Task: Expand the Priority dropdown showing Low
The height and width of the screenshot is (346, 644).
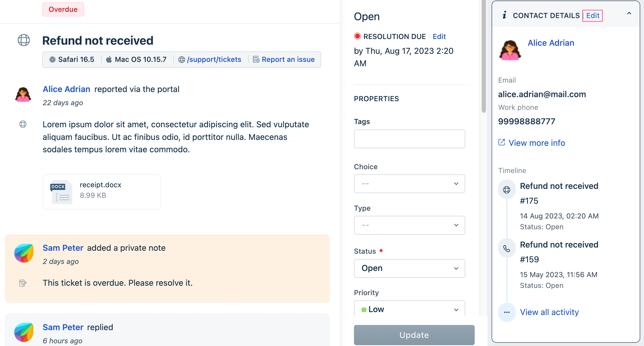Action: coord(409,309)
